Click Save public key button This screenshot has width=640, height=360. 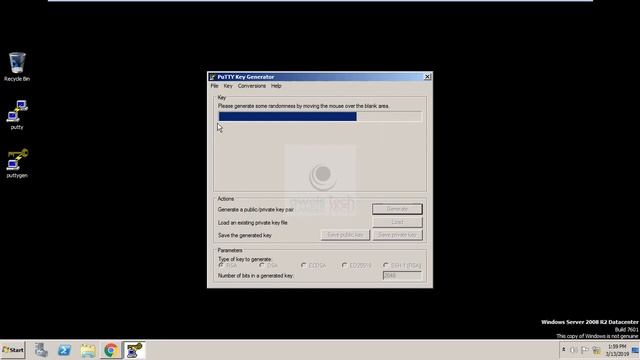(x=345, y=235)
